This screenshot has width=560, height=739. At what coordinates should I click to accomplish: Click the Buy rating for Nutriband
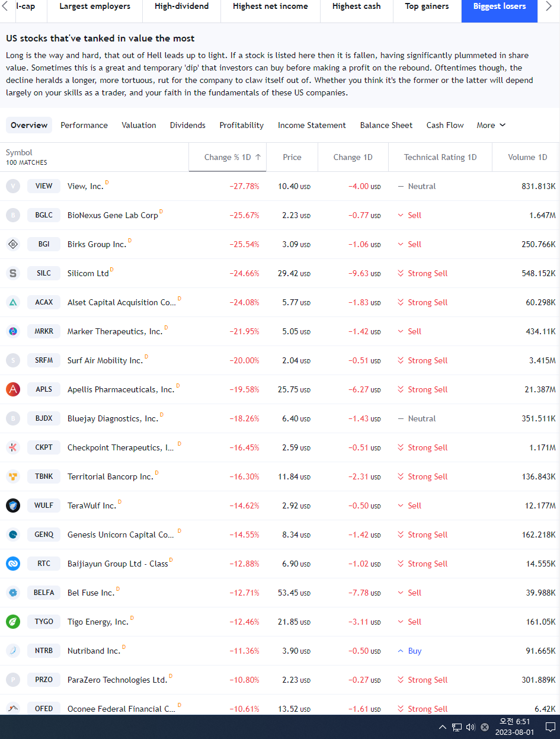409,651
